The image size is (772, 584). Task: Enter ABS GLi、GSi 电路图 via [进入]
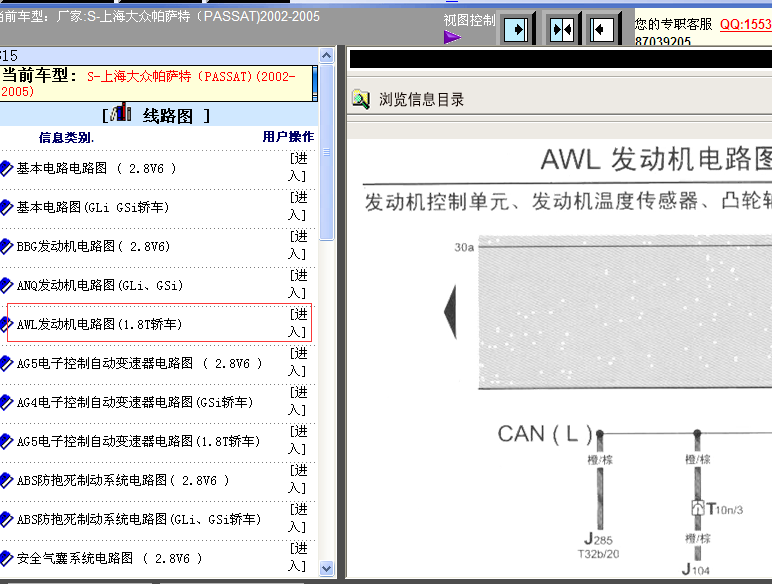pos(298,518)
